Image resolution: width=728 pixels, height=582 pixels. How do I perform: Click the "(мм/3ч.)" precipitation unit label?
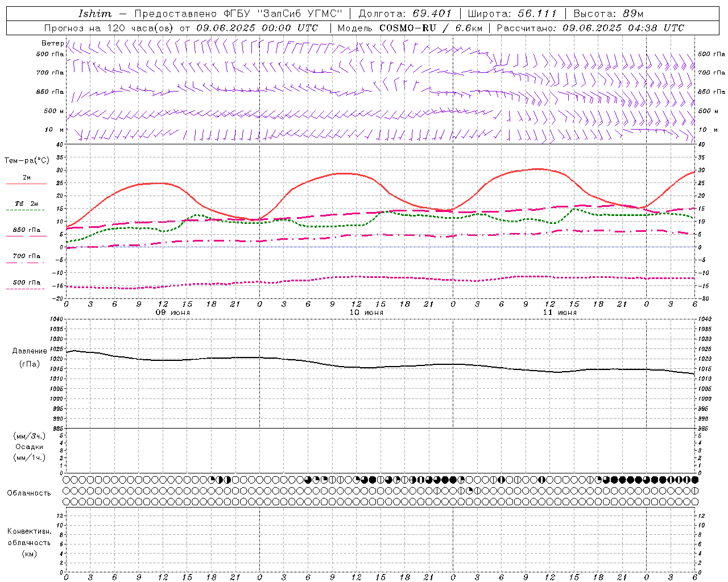click(30, 436)
